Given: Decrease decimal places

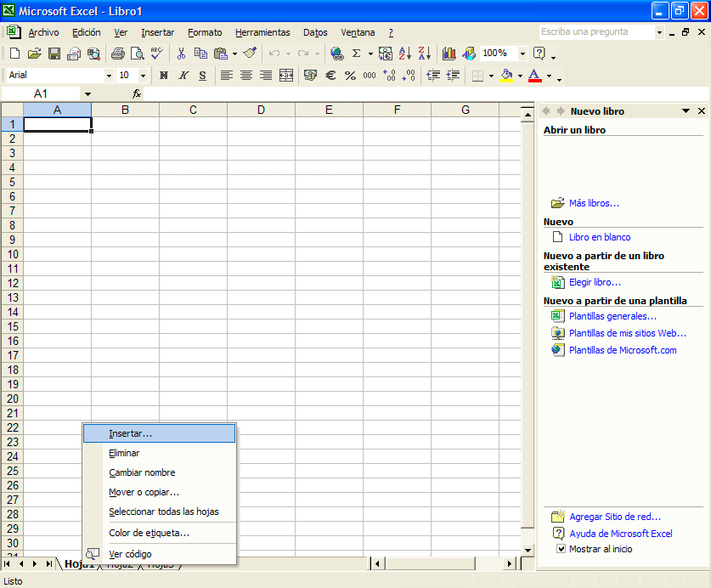Looking at the screenshot, I should point(409,76).
